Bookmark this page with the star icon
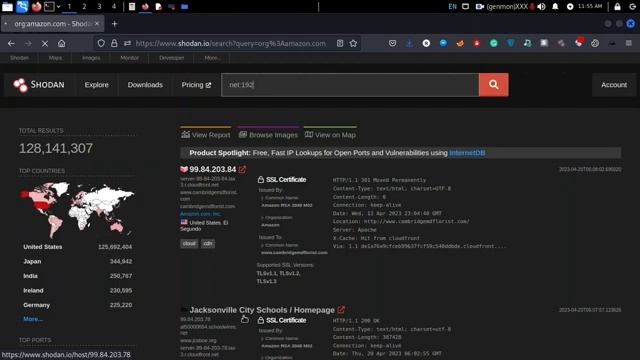This screenshot has height=360, width=640. point(353,43)
